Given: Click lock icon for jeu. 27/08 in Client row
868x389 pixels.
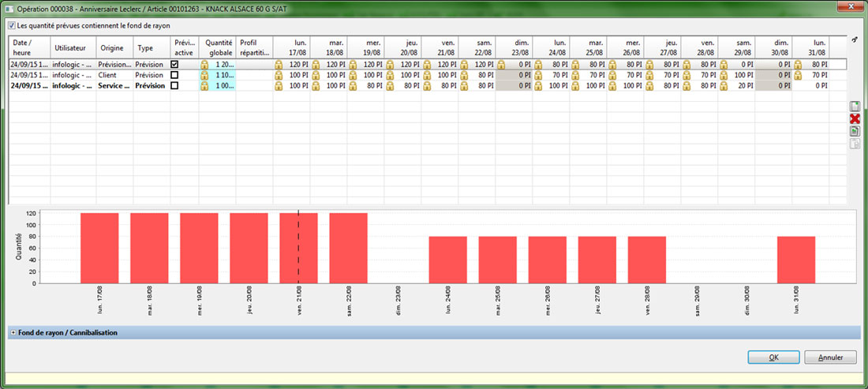Looking at the screenshot, I should pyautogui.click(x=649, y=75).
